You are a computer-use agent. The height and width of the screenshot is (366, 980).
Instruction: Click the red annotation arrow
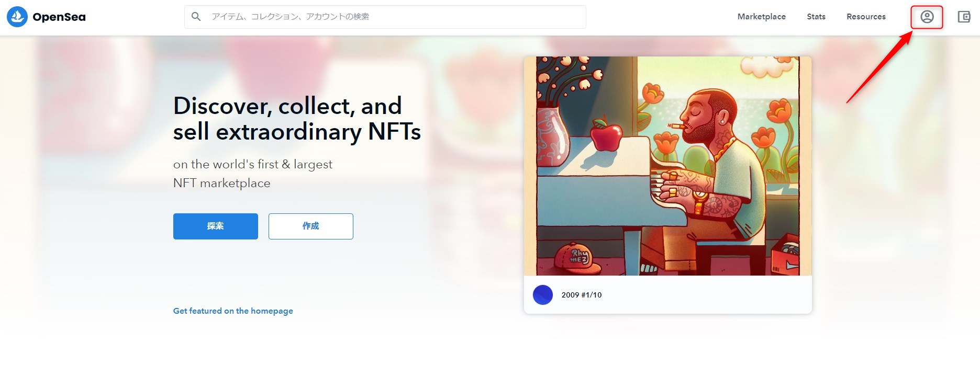click(x=879, y=67)
